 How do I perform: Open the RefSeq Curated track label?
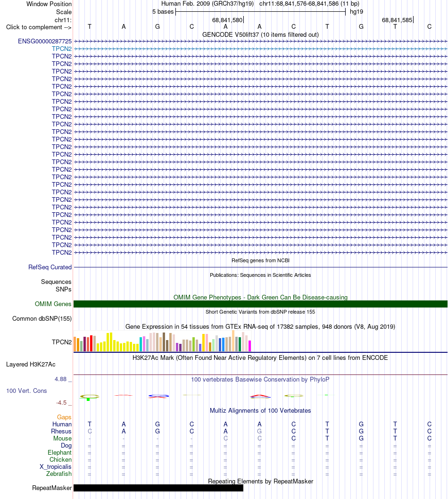(50, 267)
